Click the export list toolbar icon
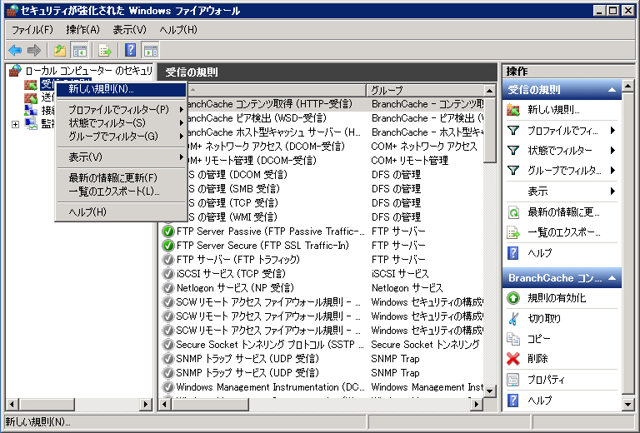This screenshot has height=433, width=640. click(105, 51)
